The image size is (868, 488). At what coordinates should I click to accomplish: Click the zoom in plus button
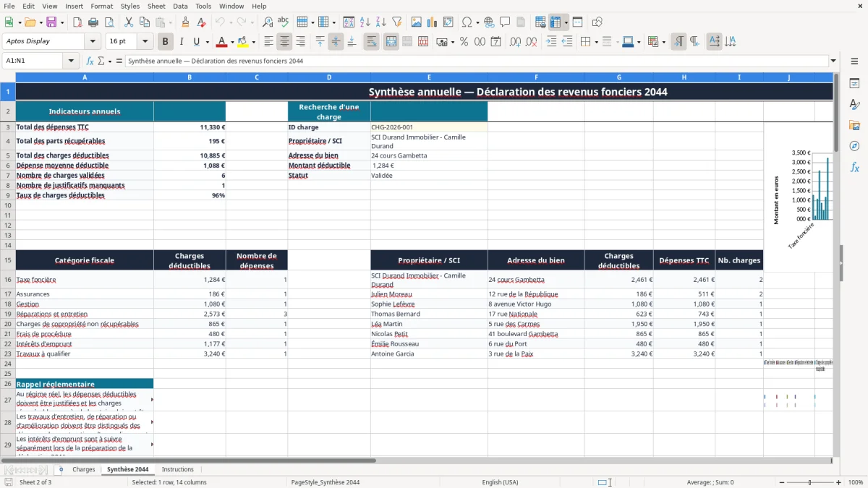[839, 482]
